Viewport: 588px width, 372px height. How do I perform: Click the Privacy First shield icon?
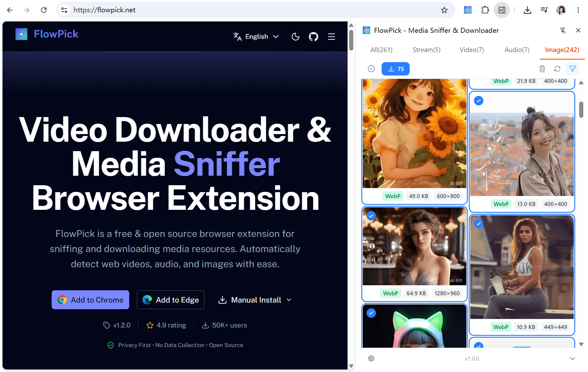tap(111, 345)
